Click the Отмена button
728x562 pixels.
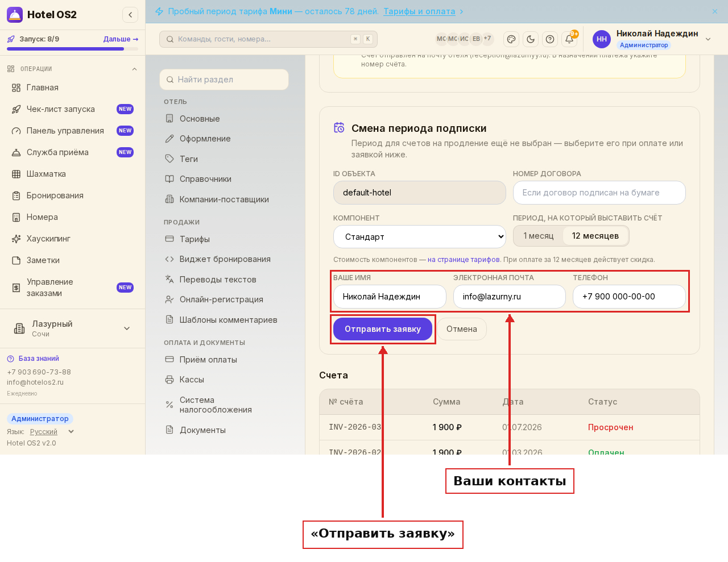pyautogui.click(x=461, y=329)
